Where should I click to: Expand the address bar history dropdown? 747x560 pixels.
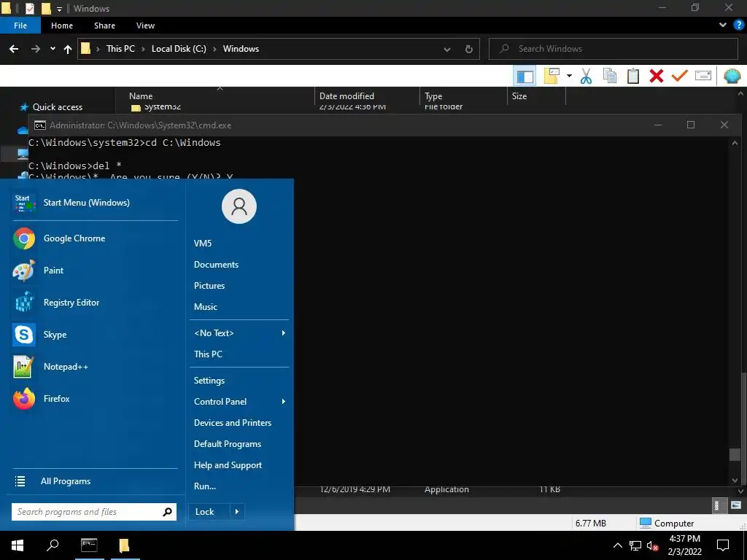click(x=447, y=49)
